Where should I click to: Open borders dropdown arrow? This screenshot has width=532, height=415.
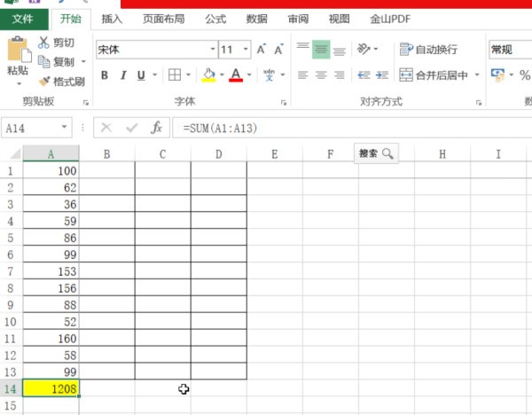(188, 74)
